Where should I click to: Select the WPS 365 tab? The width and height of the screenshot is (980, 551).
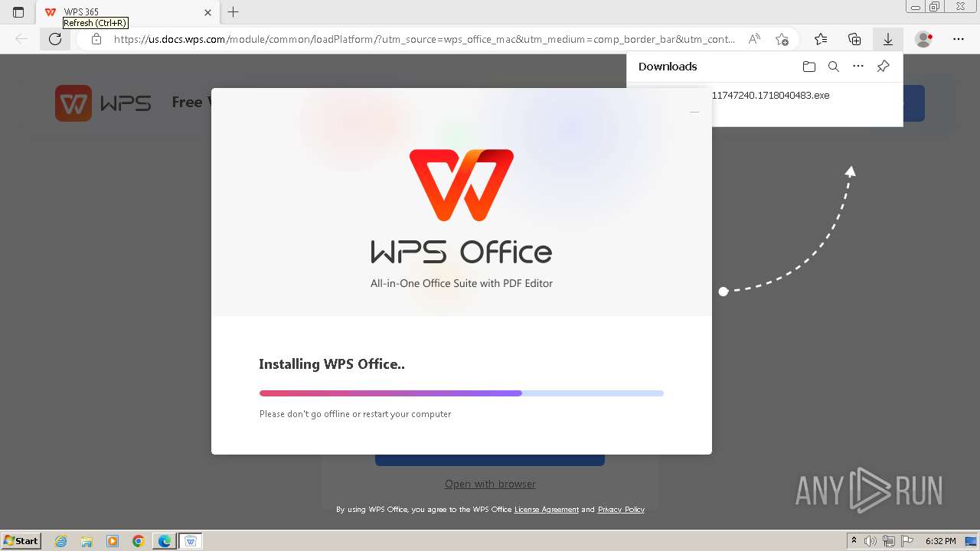(126, 12)
